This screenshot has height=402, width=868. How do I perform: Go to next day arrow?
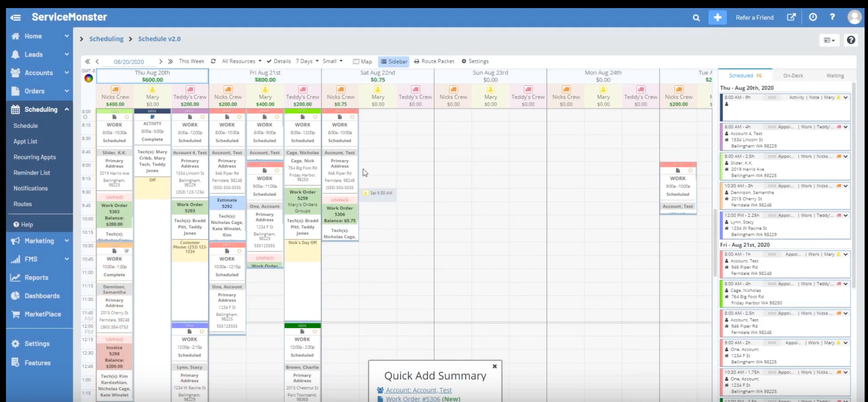coord(160,61)
